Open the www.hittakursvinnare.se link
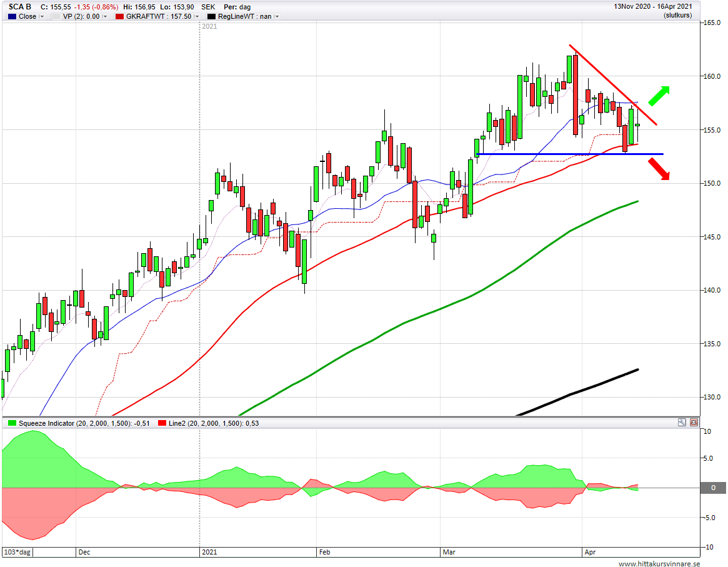Viewport: 728px width, 567px height. (x=659, y=563)
